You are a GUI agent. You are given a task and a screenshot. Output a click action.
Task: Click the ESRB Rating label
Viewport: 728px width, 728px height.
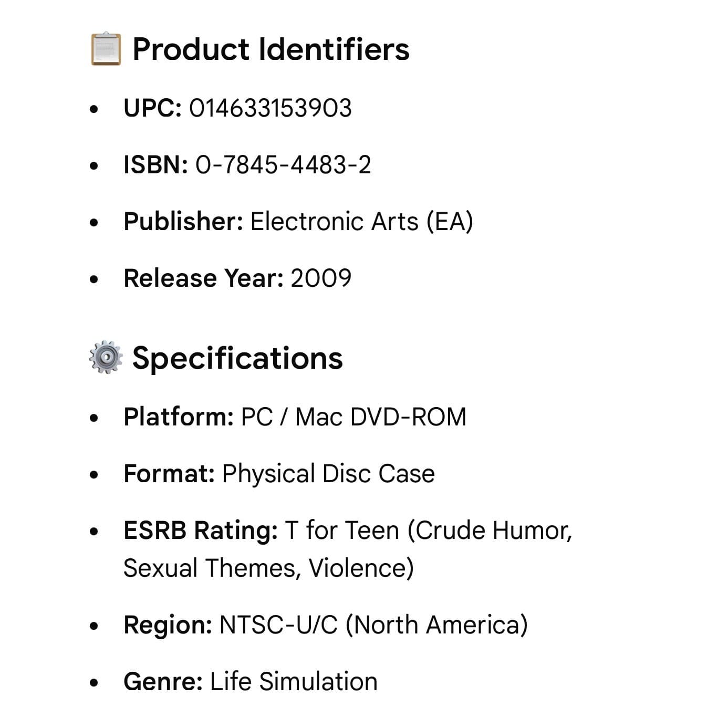click(x=201, y=531)
